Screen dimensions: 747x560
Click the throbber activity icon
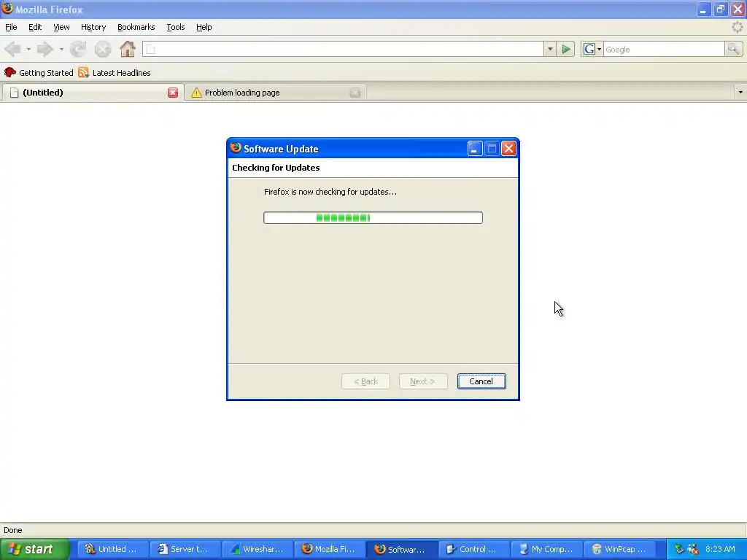[x=738, y=27]
